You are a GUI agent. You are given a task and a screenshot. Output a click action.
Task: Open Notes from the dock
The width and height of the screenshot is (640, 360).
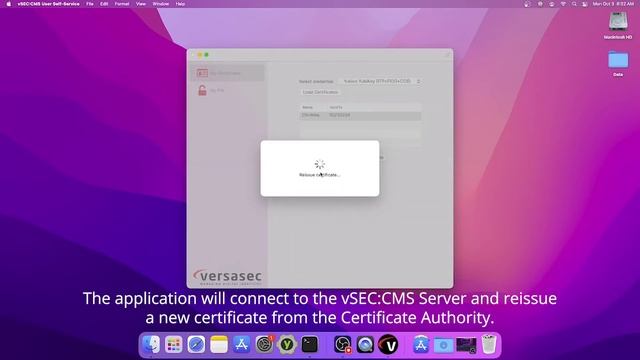pos(219,344)
